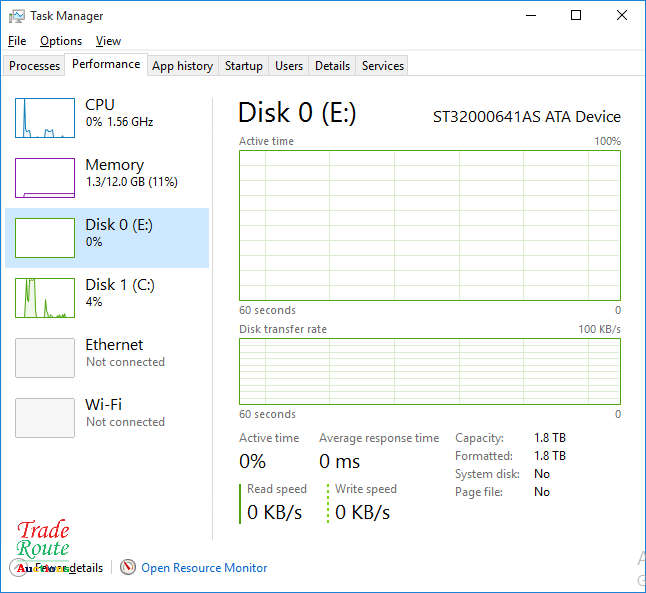Open Resource Monitor link
The image size is (646, 593).
pos(204,568)
